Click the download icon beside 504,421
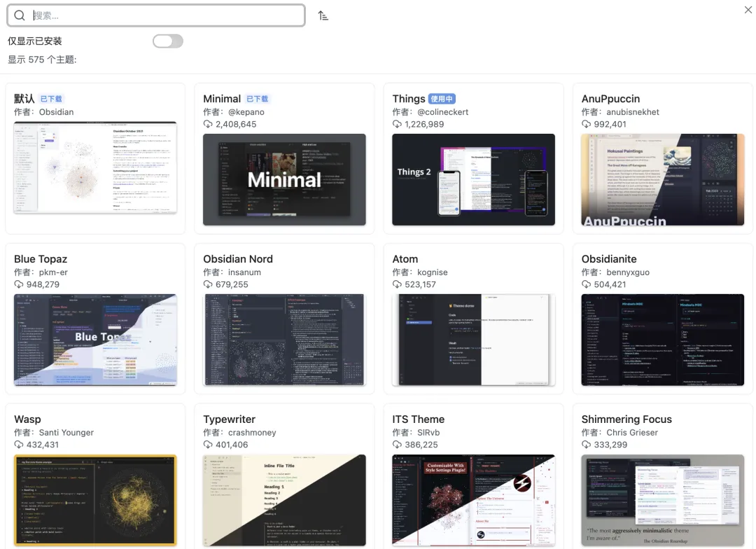Image resolution: width=756 pixels, height=549 pixels. [587, 284]
